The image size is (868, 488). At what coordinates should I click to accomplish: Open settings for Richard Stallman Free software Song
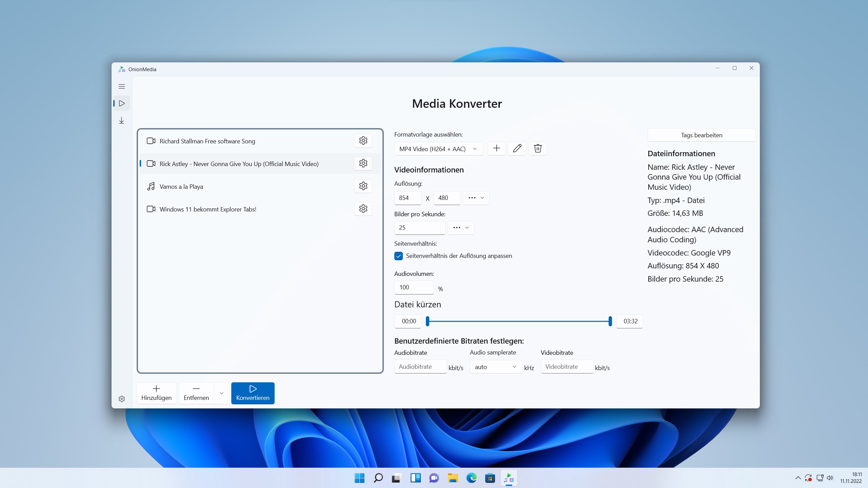coord(363,141)
